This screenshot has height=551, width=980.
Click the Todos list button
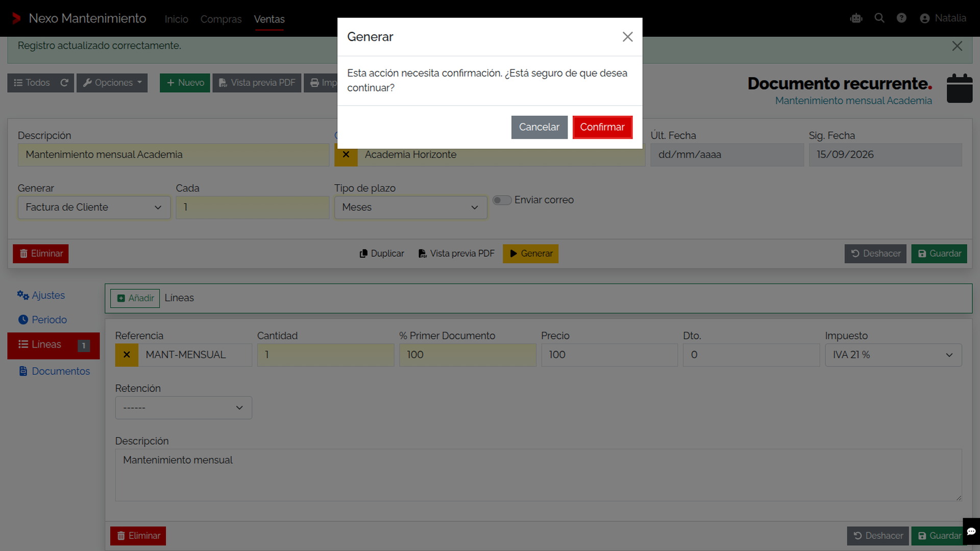[x=32, y=83]
